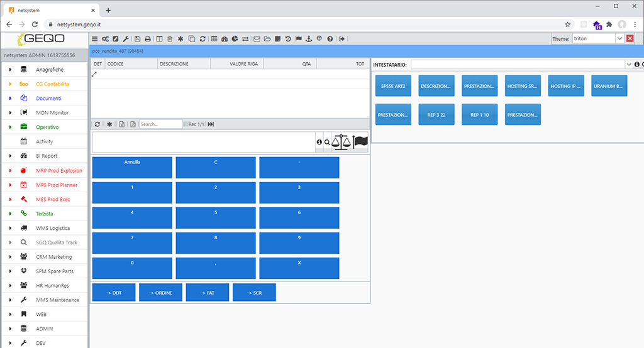Image resolution: width=644 pixels, height=348 pixels.
Task: Select CRM Marketing from the sidebar
Action: [53, 257]
